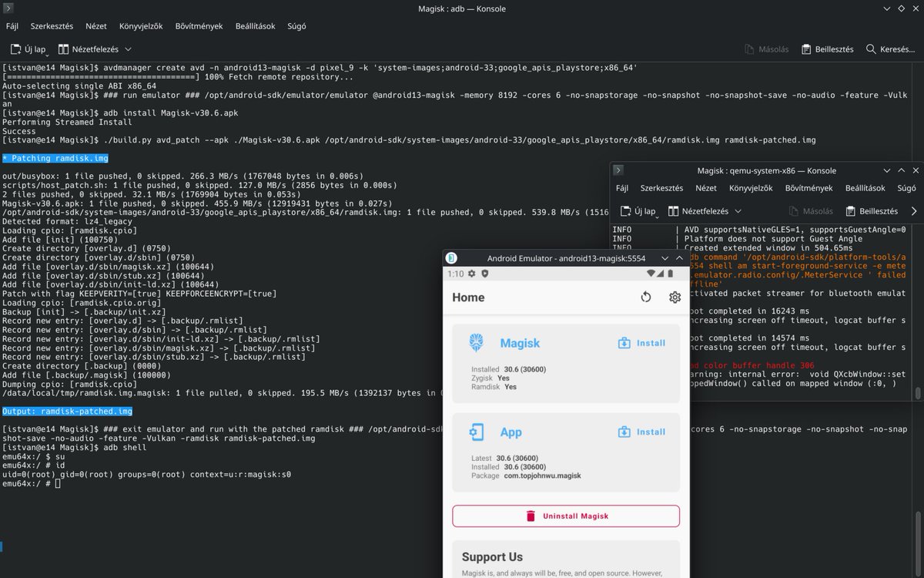Open the Új lap dropdown arrow
924x578 pixels.
[x=46, y=54]
